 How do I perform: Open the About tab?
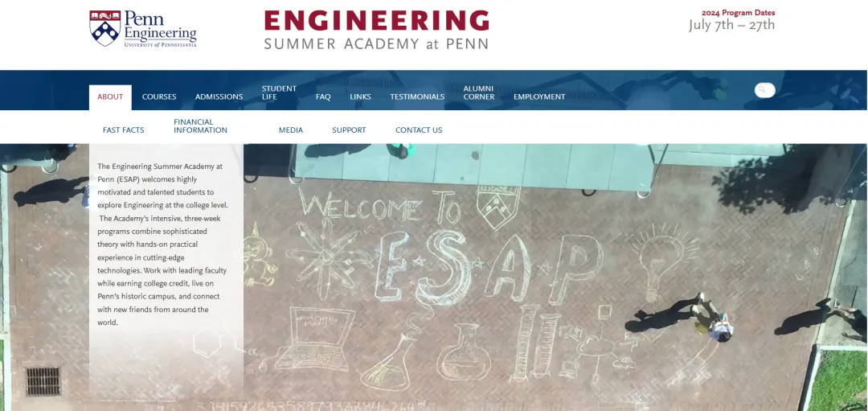point(110,97)
